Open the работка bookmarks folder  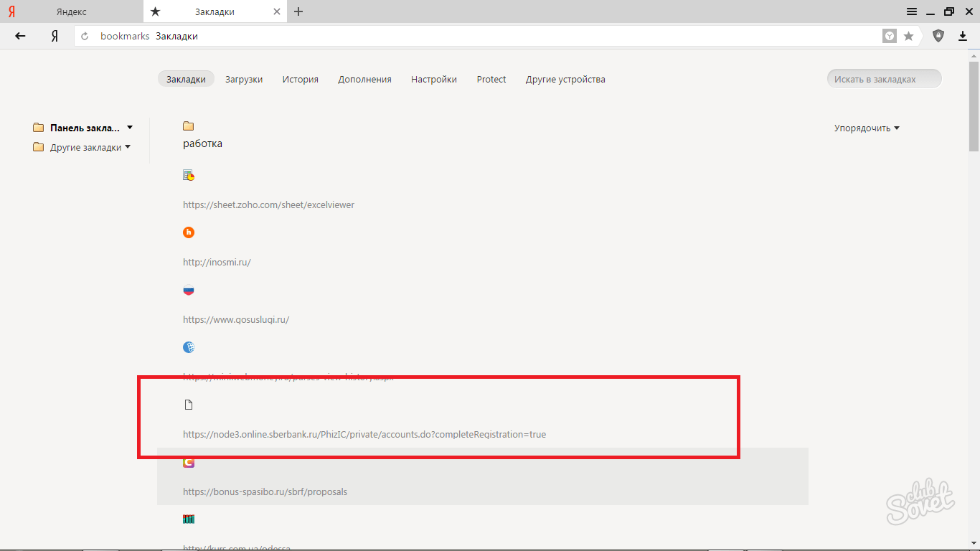[202, 143]
